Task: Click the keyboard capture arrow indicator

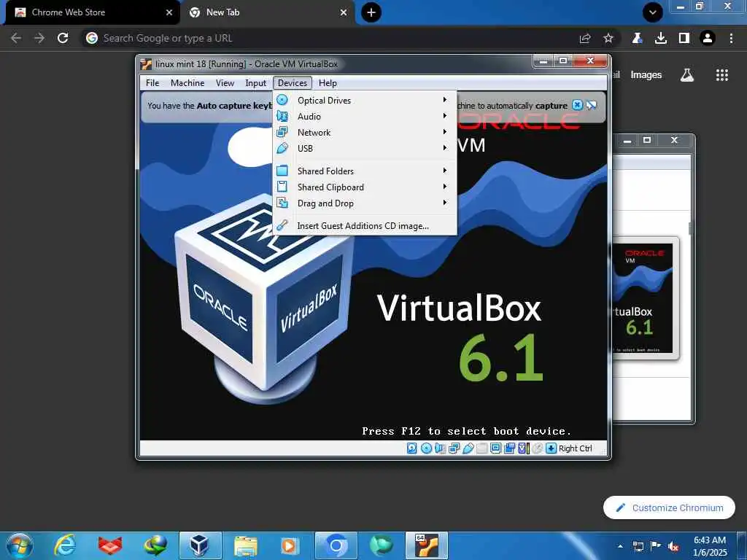Action: [x=551, y=448]
